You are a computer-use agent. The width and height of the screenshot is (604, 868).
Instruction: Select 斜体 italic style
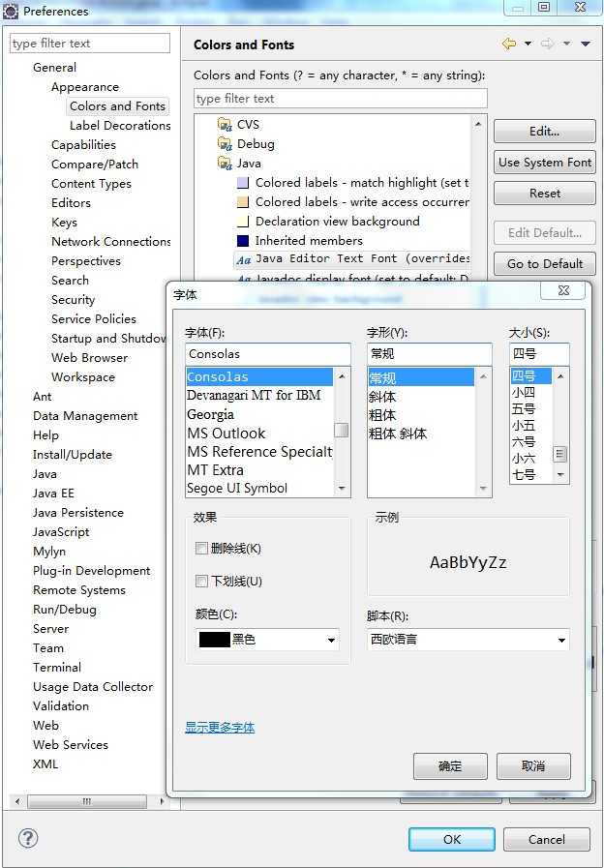pos(382,397)
